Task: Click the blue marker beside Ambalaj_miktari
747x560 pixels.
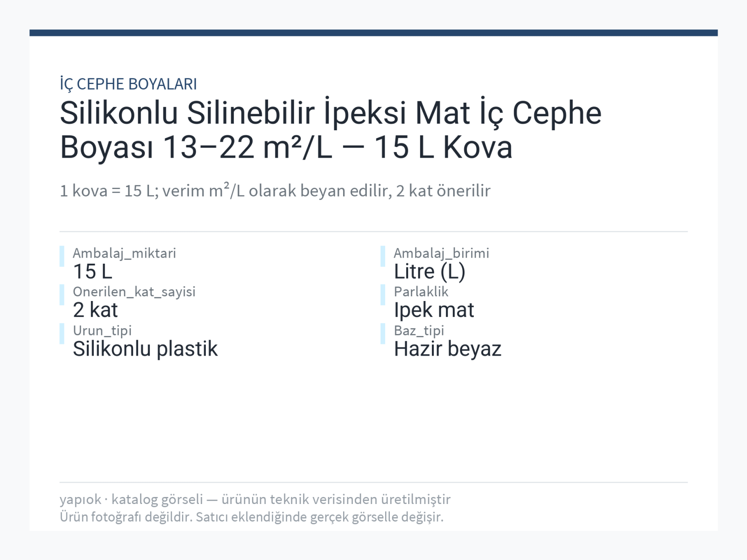Action: coord(62,256)
